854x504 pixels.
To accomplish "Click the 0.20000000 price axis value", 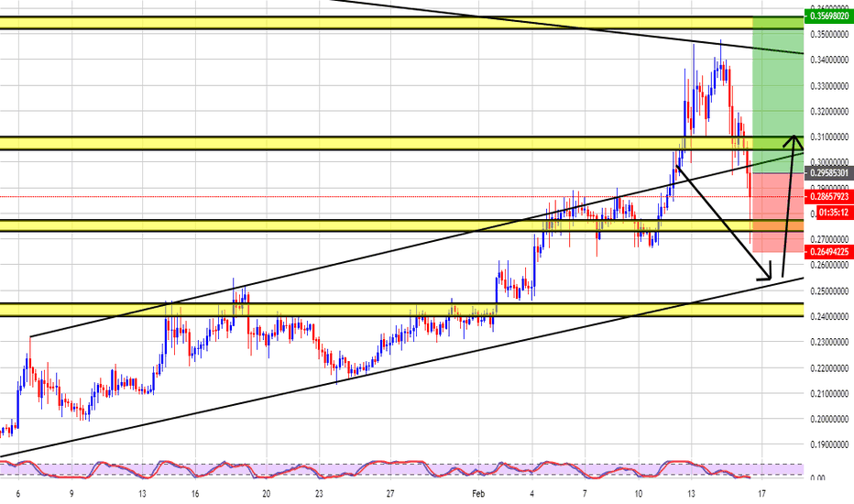I will pyautogui.click(x=829, y=420).
